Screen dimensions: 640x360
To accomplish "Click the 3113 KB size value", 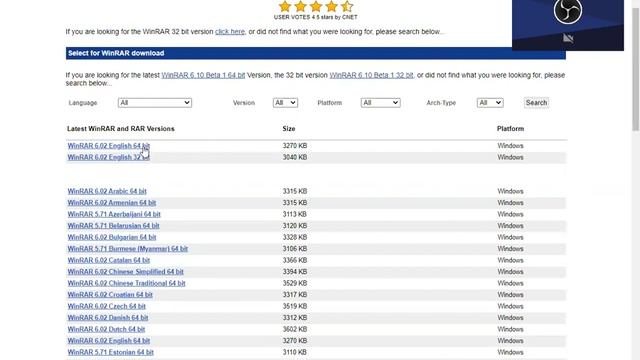I will 295,214.
